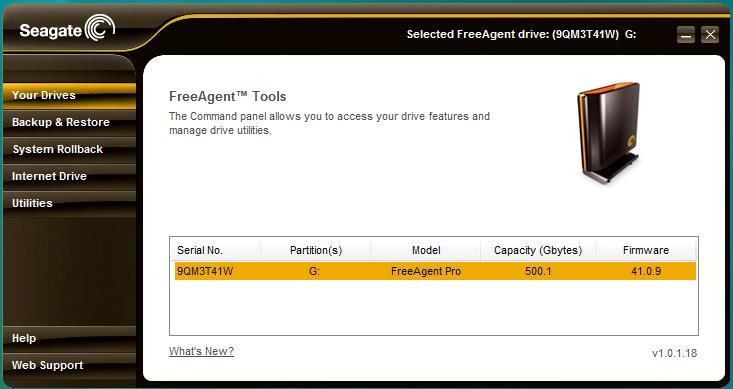Viewport: 733px width, 389px height.
Task: Click the 41.0.9 firmware cell
Action: tap(646, 271)
